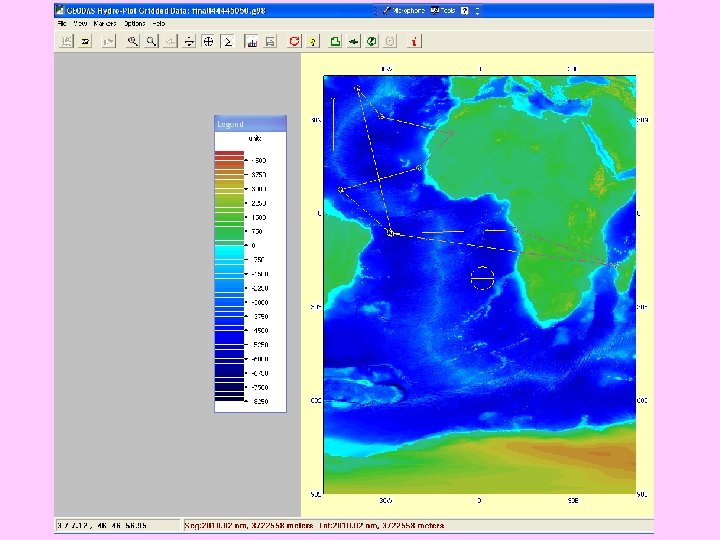Screen dimensions: 720x540
Task: Click the zoom out magnifier icon
Action: tap(151, 42)
